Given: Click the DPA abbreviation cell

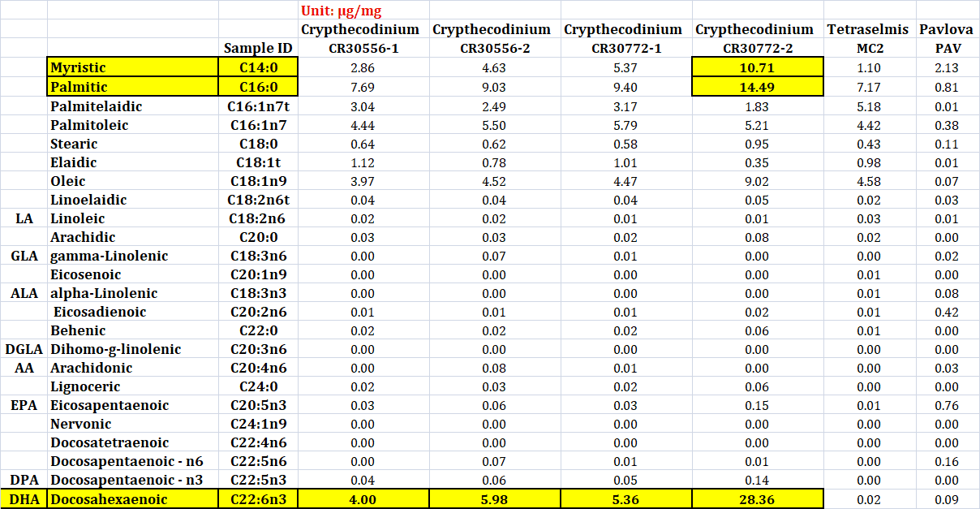Looking at the screenshot, I should 24,480.
